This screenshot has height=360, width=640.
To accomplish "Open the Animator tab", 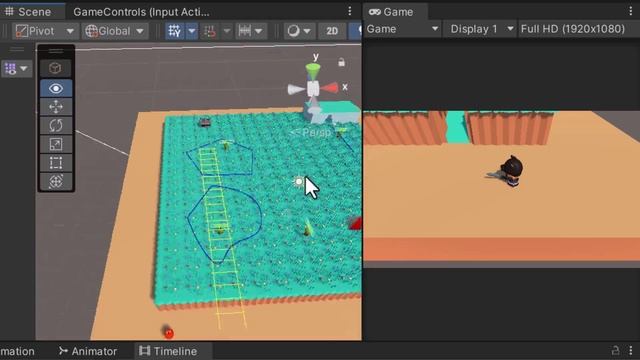I will tap(88, 351).
